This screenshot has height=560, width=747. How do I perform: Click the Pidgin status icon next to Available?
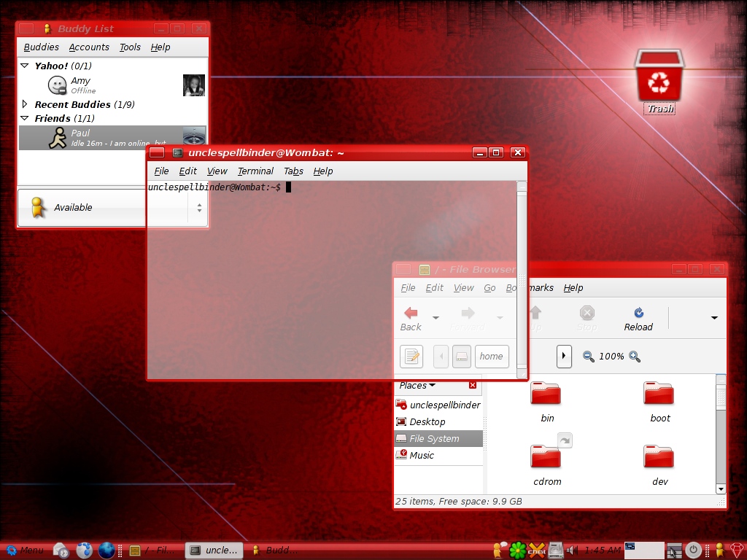[x=38, y=207]
